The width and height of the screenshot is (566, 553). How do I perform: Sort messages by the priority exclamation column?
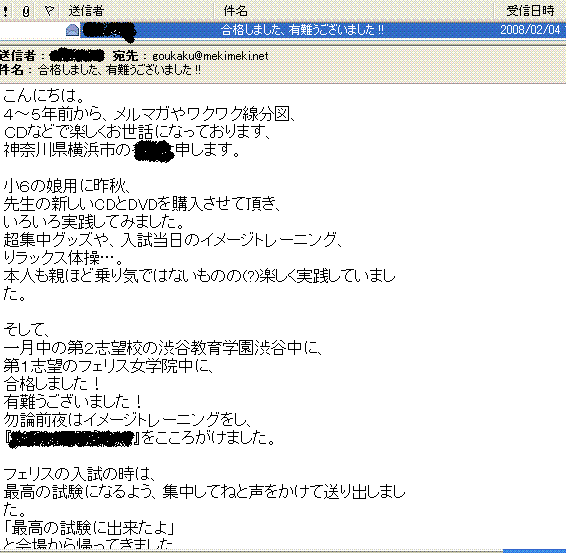[5, 11]
